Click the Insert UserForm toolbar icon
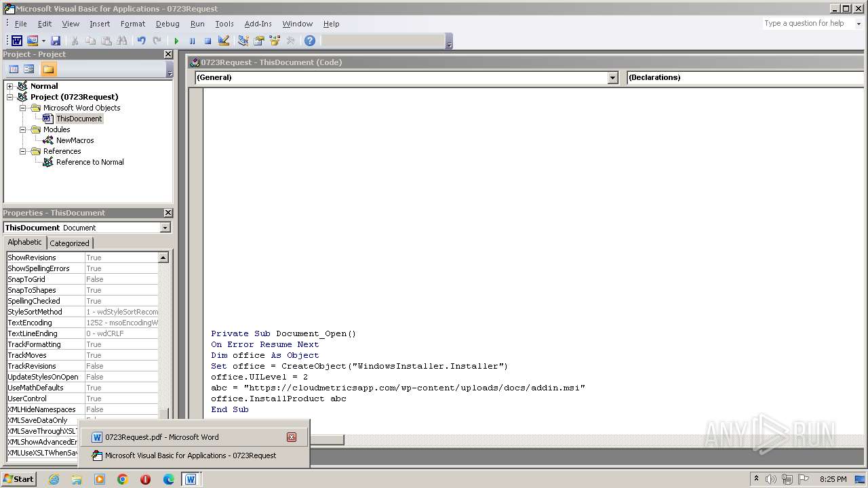This screenshot has height=488, width=868. (x=33, y=41)
